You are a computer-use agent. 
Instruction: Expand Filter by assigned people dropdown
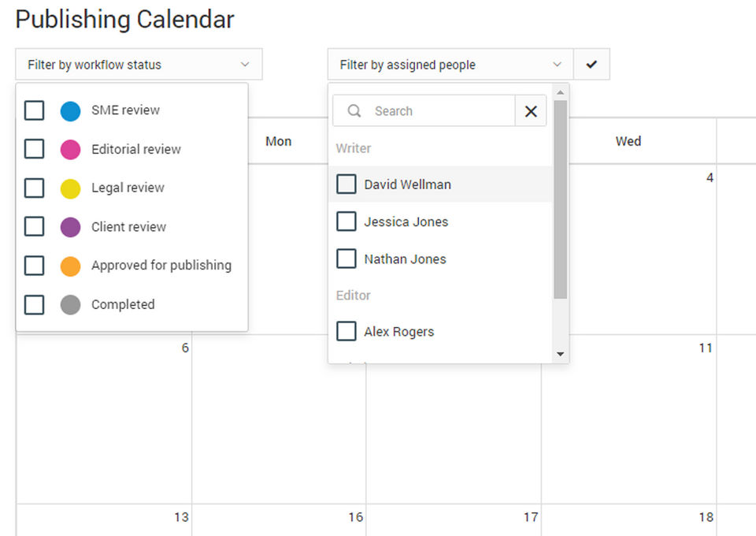450,65
